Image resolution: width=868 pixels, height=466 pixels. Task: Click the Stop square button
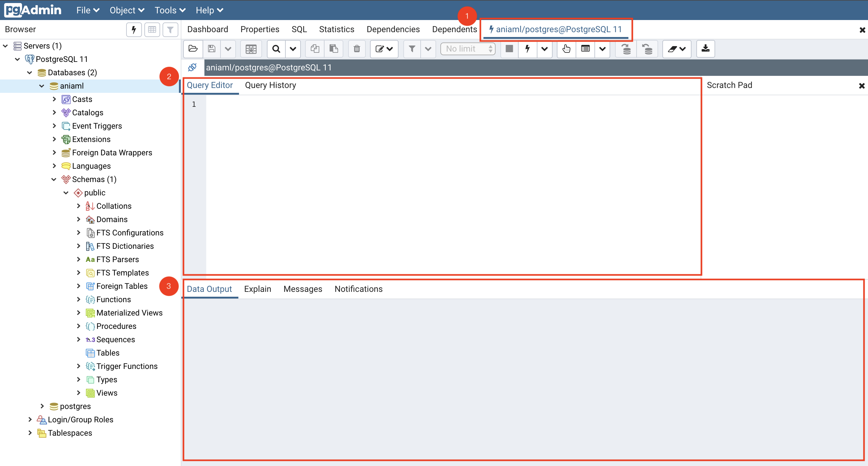[x=509, y=49]
